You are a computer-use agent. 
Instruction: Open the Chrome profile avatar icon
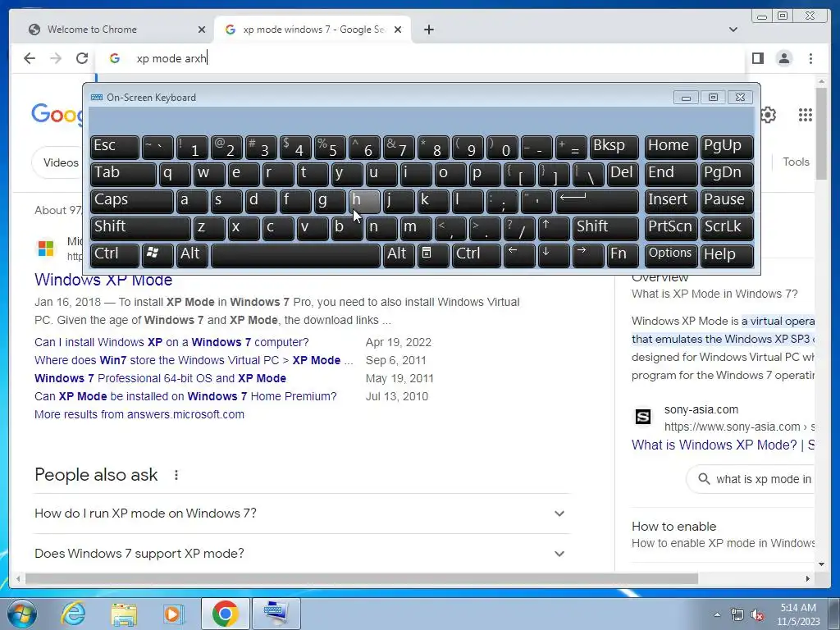coord(783,58)
